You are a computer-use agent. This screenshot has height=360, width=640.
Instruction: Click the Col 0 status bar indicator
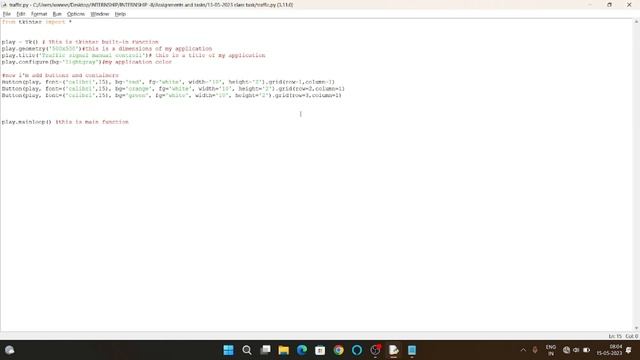coord(631,336)
